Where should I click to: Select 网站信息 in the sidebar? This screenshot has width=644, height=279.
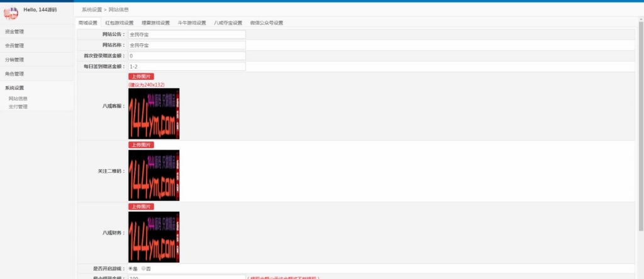(18, 99)
